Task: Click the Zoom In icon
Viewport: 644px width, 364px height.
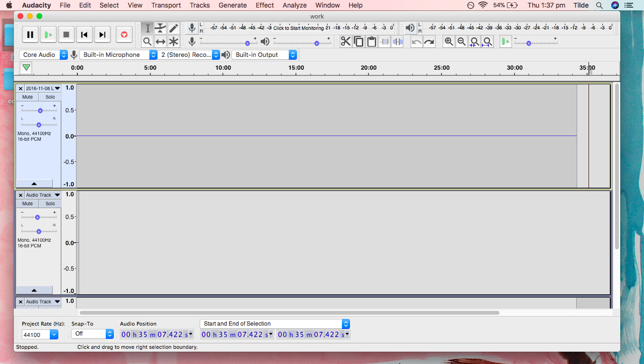Action: 449,42
